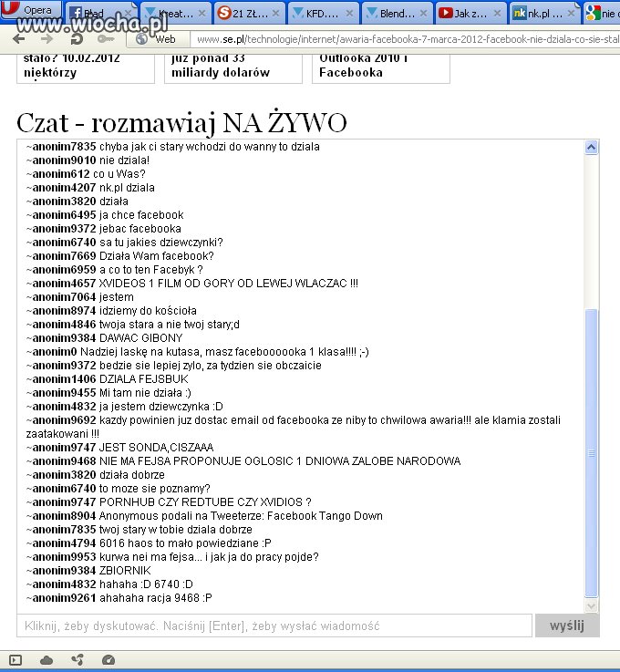
Task: Toggle the Opera panels icon in status bar
Action: 15,660
